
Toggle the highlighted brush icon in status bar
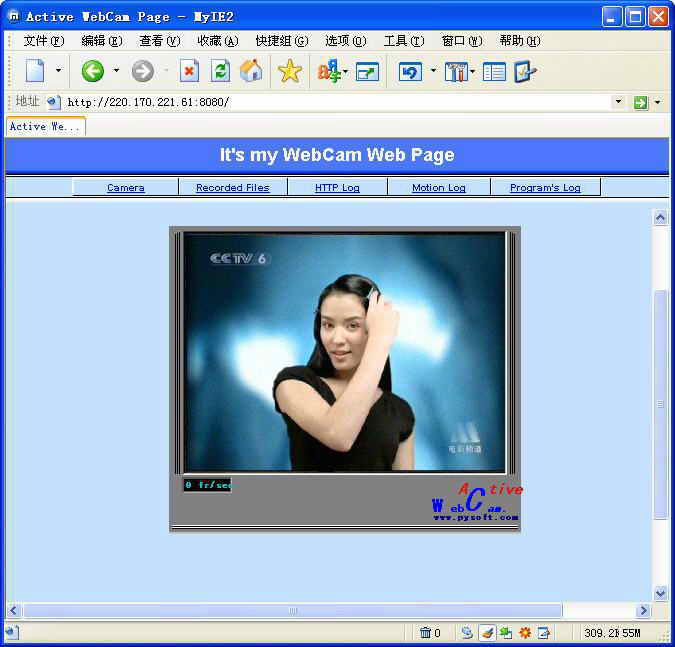click(x=486, y=632)
